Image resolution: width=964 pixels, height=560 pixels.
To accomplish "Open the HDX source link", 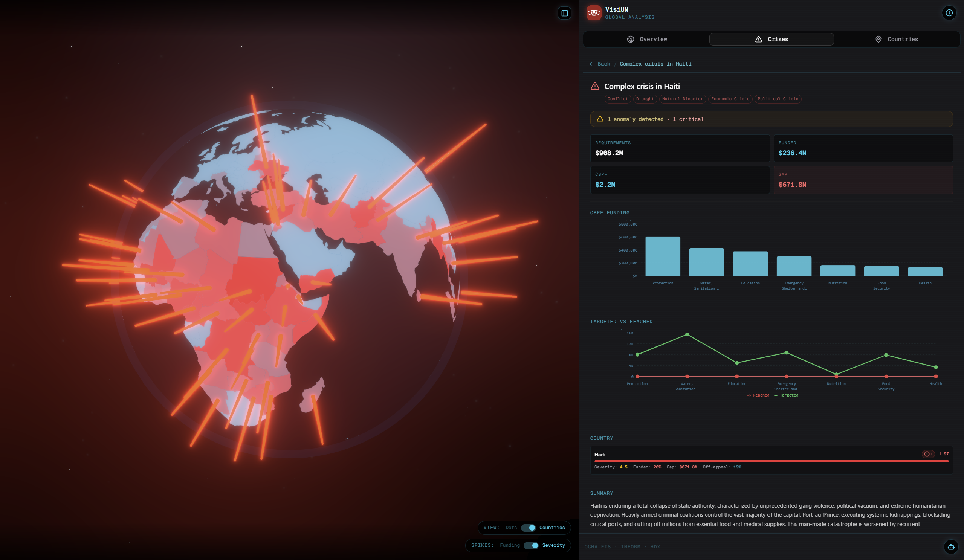I will click(x=655, y=547).
